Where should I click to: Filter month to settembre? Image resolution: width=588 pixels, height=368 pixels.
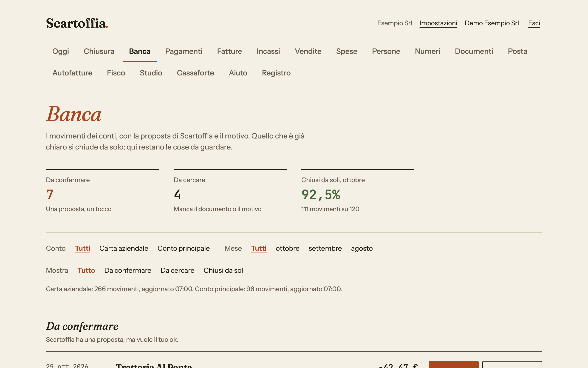[325, 248]
